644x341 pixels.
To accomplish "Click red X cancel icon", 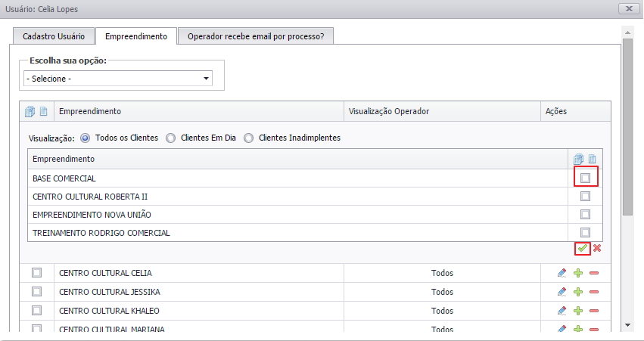I will click(x=597, y=248).
